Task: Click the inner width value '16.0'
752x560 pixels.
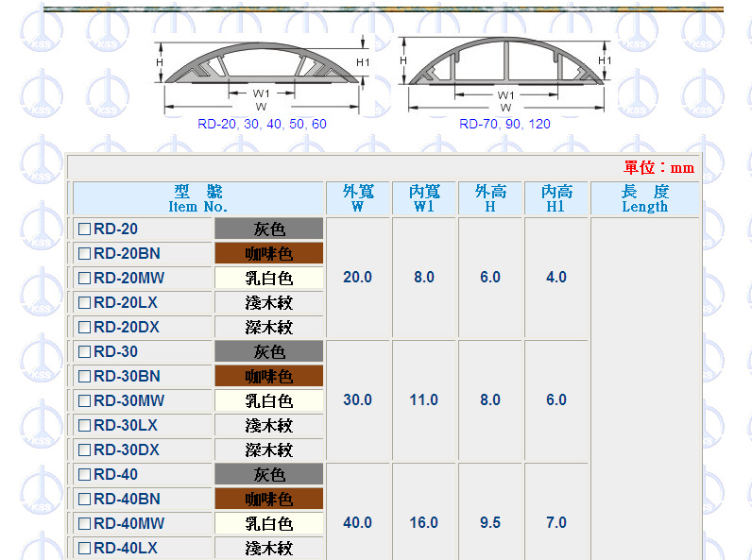Action: pyautogui.click(x=424, y=522)
